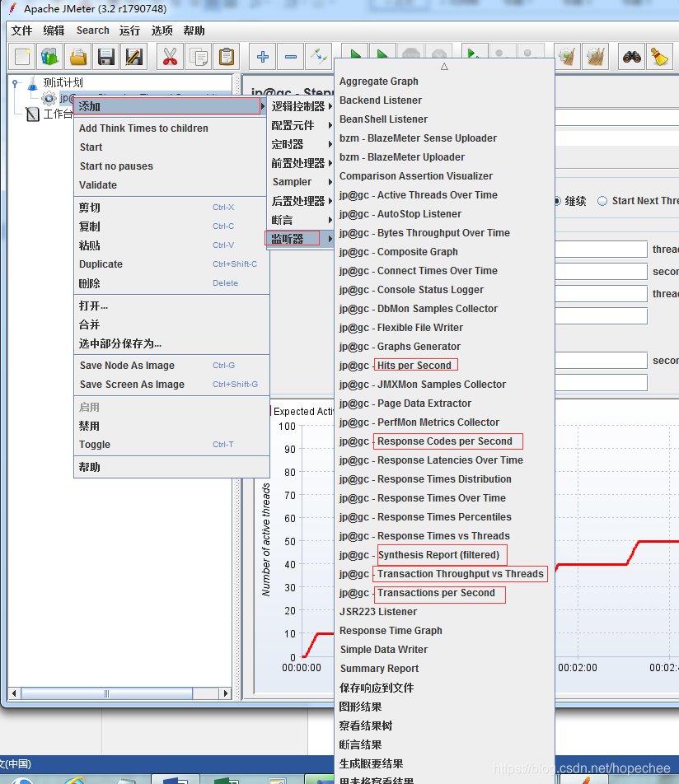Click the Open file folder icon
679x784 pixels.
coord(78,57)
